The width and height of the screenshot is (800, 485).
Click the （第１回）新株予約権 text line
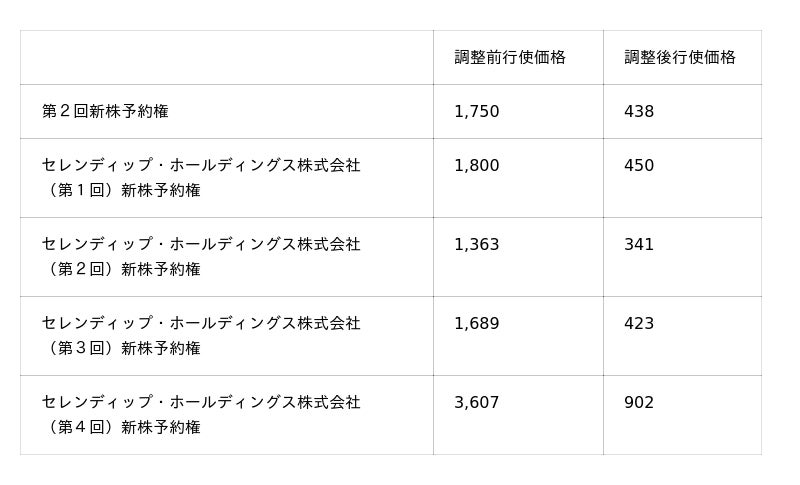point(121,190)
